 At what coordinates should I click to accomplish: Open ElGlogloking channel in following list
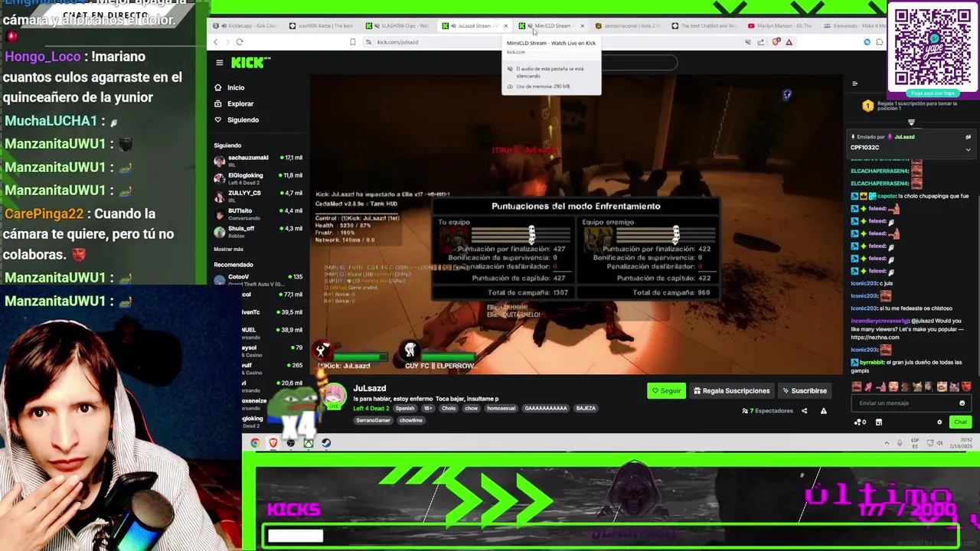pos(259,178)
